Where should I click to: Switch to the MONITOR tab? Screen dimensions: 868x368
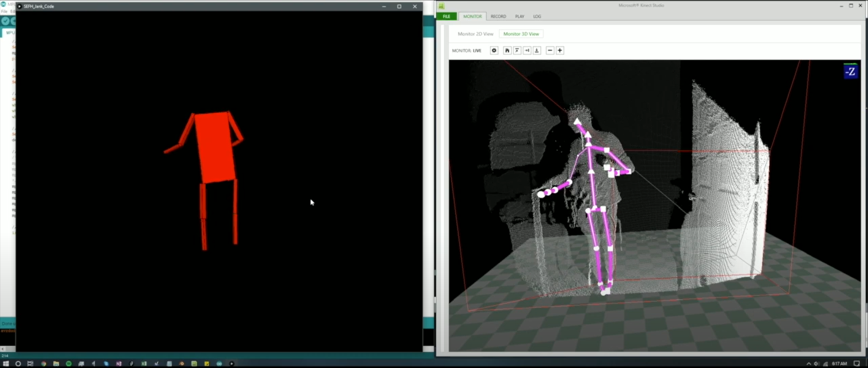click(472, 16)
